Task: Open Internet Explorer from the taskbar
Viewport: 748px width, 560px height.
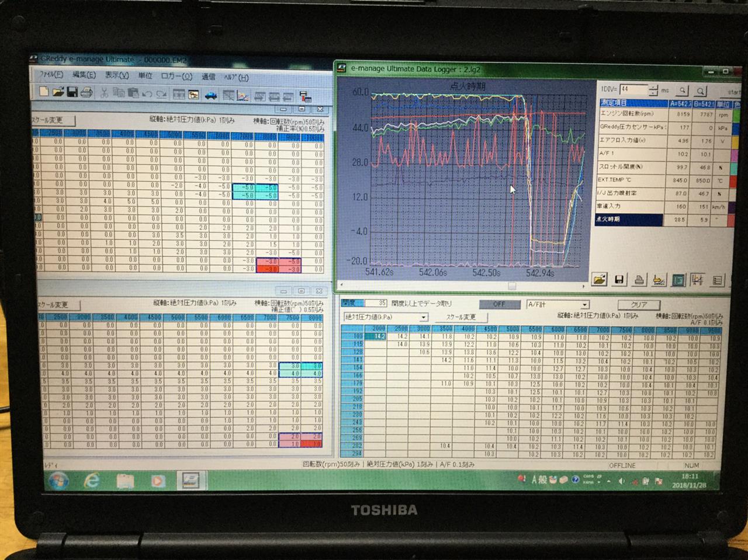Action: 92,481
